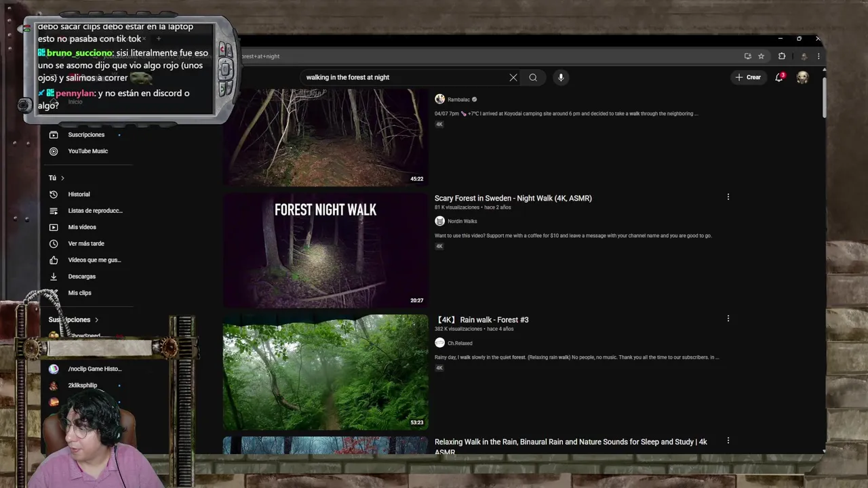Open Vídeos que me gustan
Image resolution: width=868 pixels, height=488 pixels.
94,260
